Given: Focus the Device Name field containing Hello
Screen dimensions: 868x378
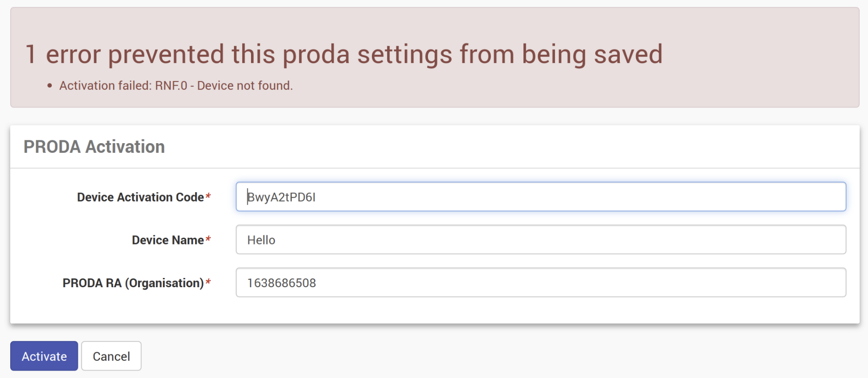Looking at the screenshot, I should pos(541,240).
